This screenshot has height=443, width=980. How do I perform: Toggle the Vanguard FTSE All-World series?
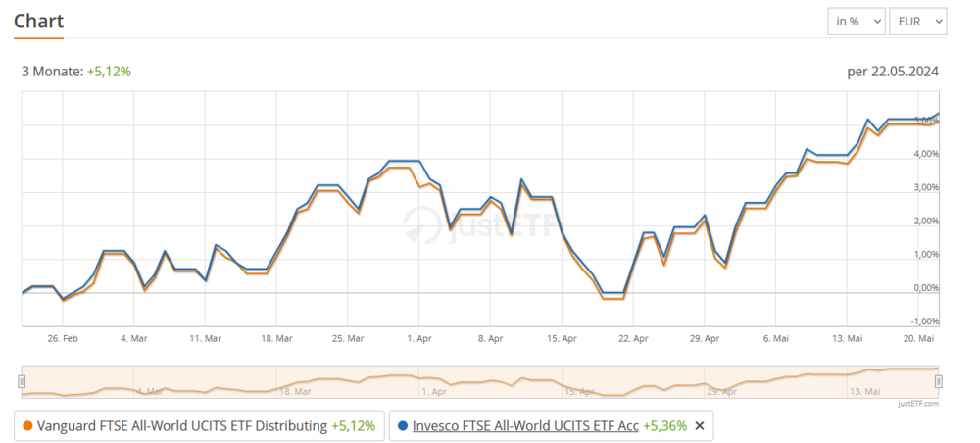(182, 426)
